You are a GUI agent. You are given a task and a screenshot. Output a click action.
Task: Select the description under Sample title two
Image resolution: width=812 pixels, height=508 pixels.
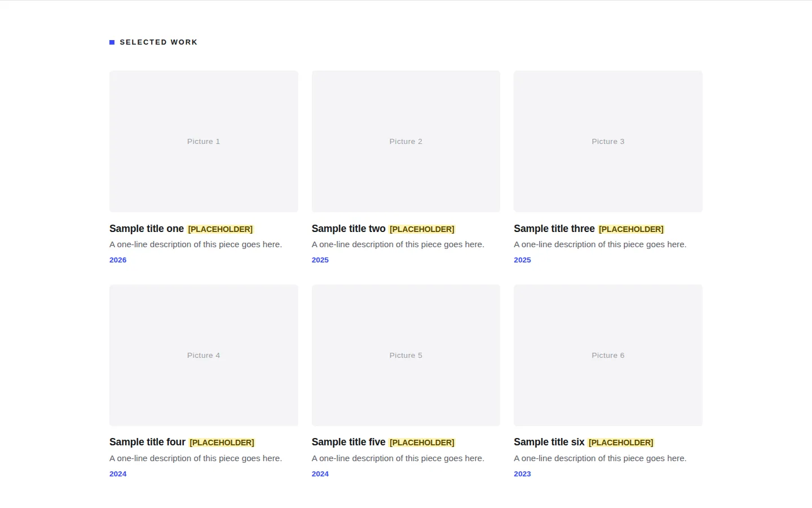pyautogui.click(x=398, y=244)
